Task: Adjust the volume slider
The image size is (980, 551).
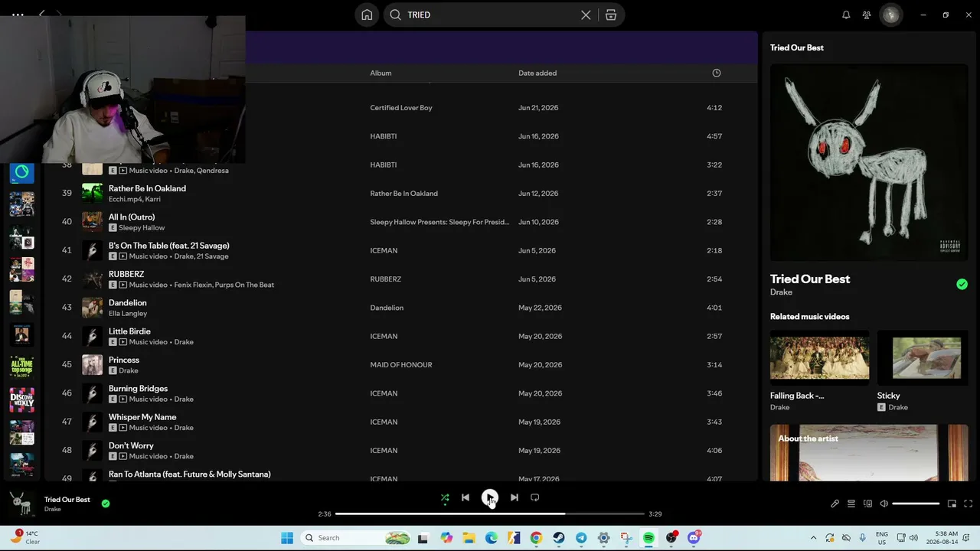Action: coord(916,504)
